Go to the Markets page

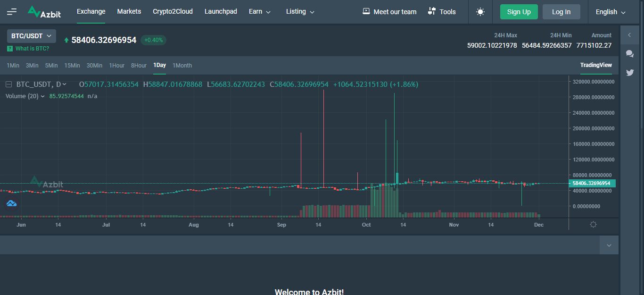pos(129,11)
